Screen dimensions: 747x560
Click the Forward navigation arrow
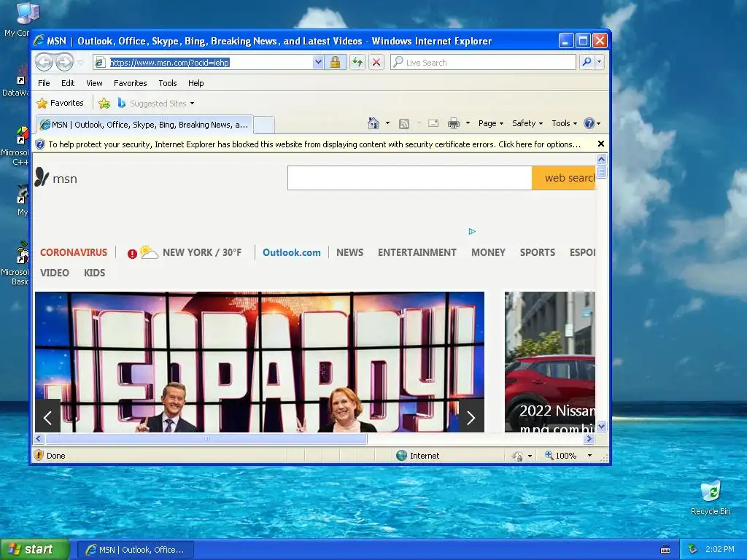pos(64,62)
